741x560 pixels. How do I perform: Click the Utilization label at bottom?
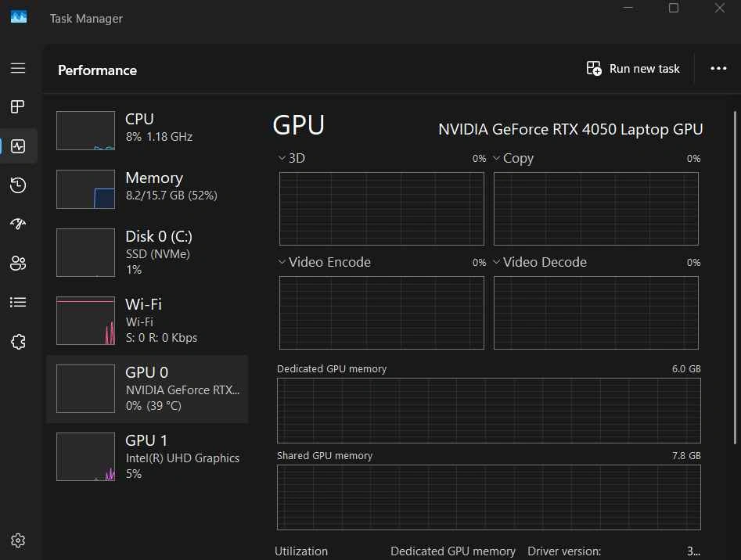pyautogui.click(x=301, y=551)
